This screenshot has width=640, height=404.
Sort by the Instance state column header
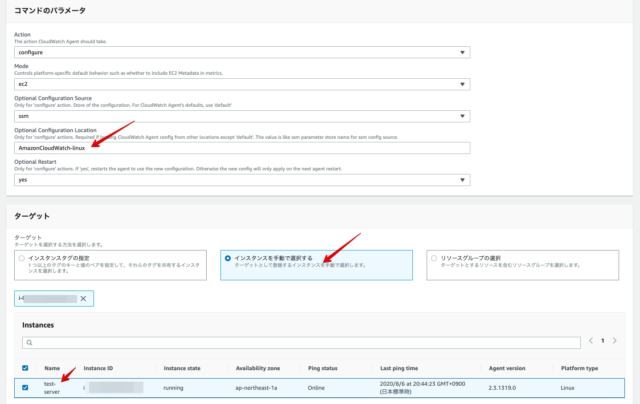pyautogui.click(x=182, y=368)
